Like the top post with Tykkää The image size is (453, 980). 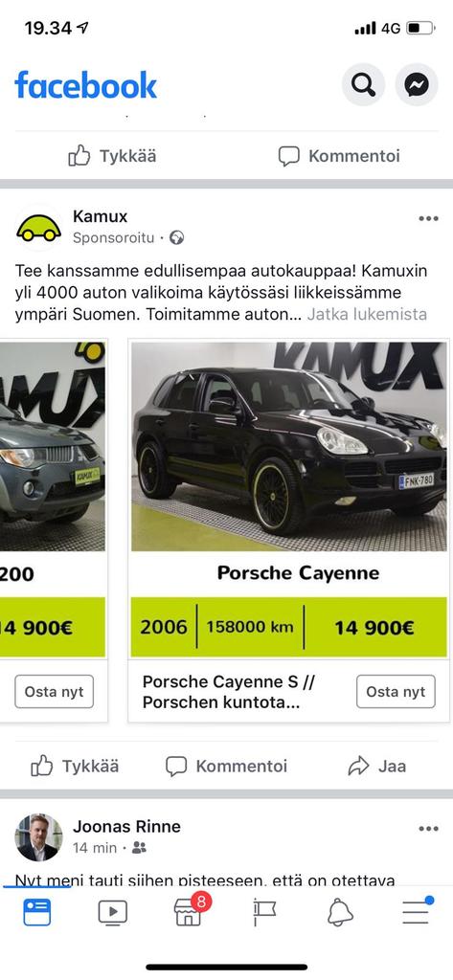pyautogui.click(x=112, y=156)
